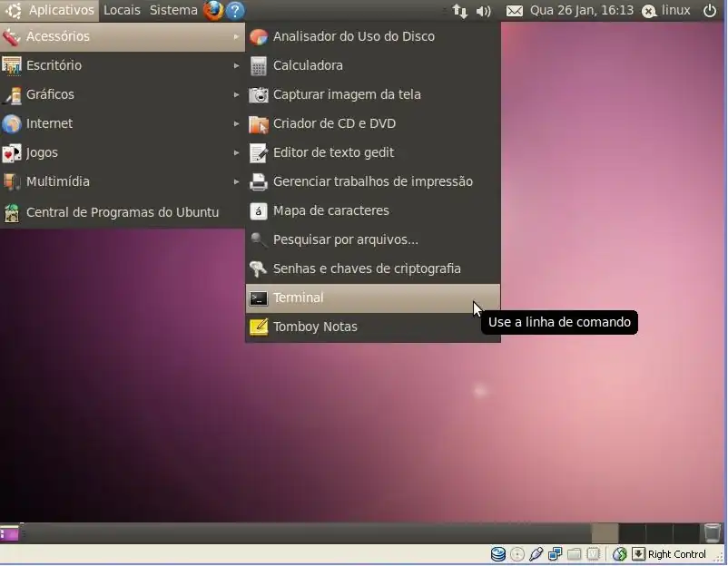
Task: Open the Locais menu
Action: [122, 11]
